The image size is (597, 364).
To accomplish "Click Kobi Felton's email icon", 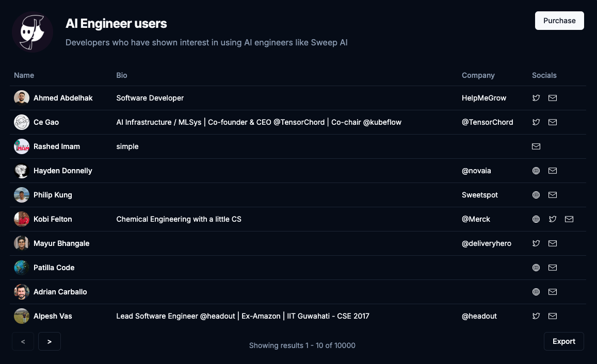I will [569, 219].
